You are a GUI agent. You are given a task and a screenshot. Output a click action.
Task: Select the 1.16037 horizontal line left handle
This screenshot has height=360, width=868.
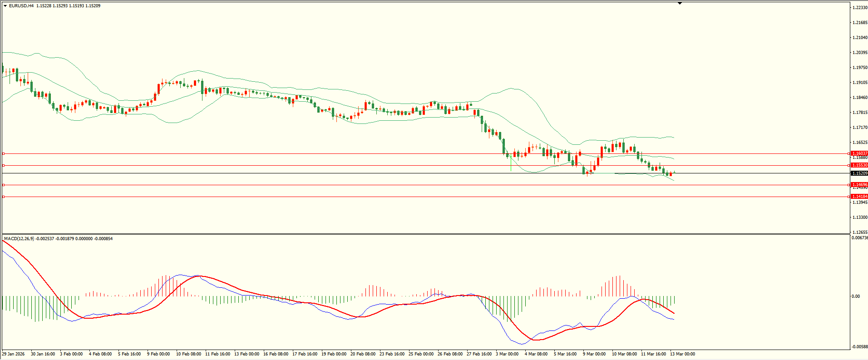coord(4,153)
